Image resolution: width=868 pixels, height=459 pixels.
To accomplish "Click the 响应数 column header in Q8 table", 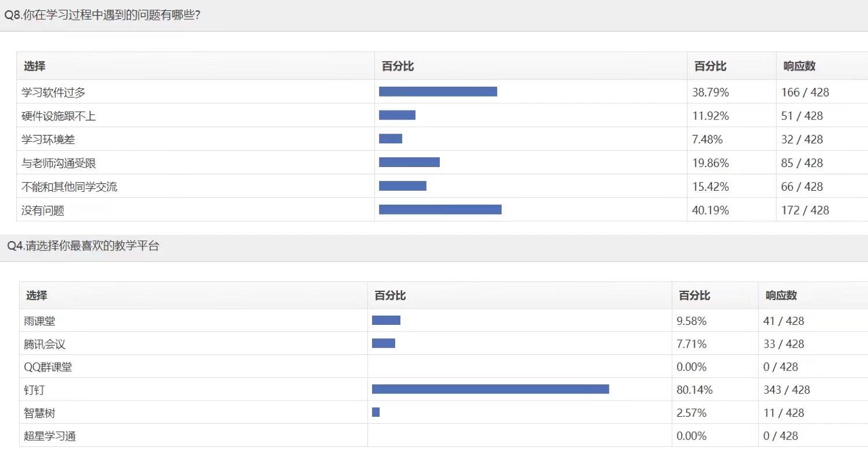I will pyautogui.click(x=799, y=66).
